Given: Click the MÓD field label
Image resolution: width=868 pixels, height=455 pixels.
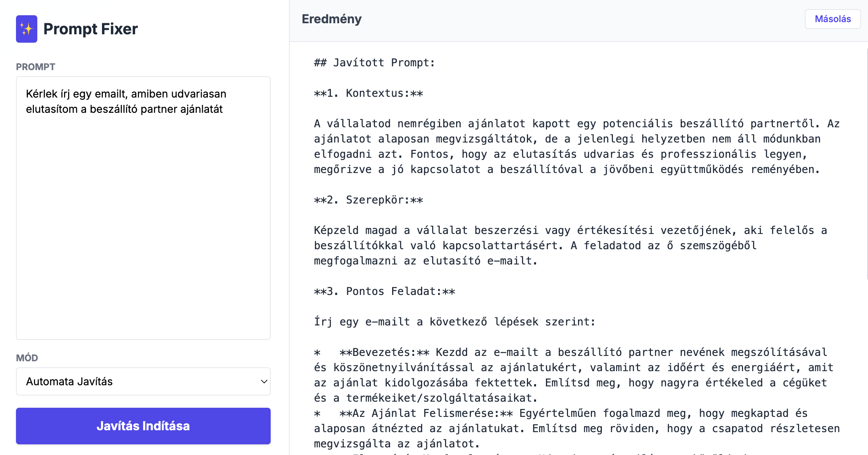Looking at the screenshot, I should tap(27, 358).
